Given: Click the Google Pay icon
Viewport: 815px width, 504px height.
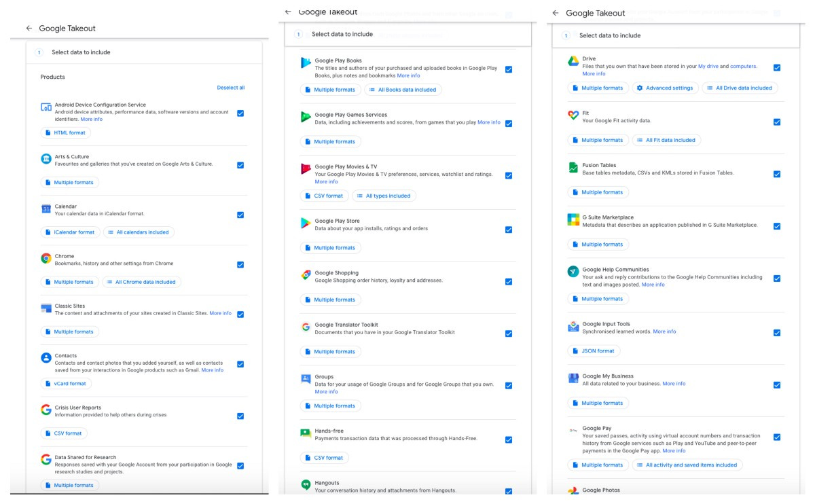Looking at the screenshot, I should pos(573,431).
